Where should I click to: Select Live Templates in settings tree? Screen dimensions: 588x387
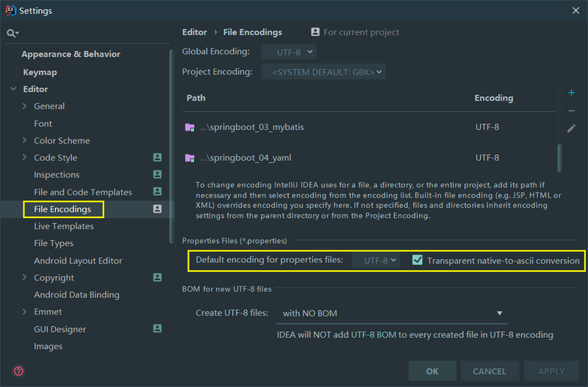coord(63,226)
